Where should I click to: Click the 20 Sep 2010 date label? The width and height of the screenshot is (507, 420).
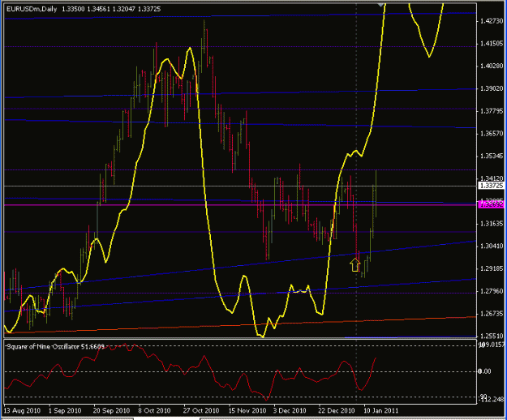[112, 410]
